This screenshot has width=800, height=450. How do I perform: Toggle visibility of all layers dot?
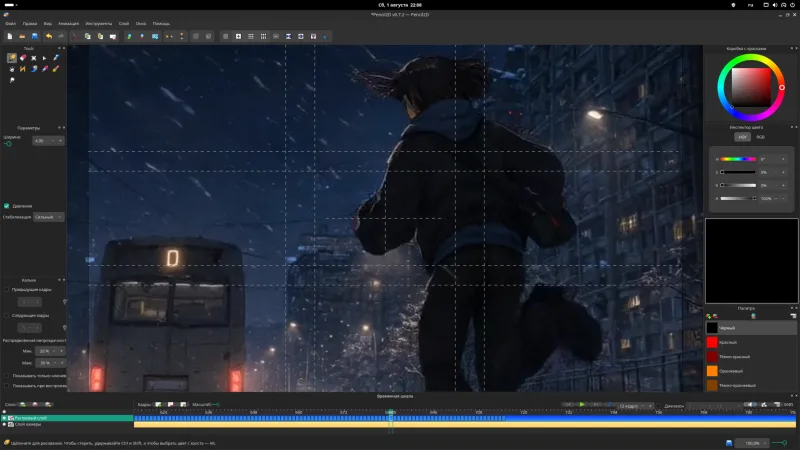[x=5, y=412]
